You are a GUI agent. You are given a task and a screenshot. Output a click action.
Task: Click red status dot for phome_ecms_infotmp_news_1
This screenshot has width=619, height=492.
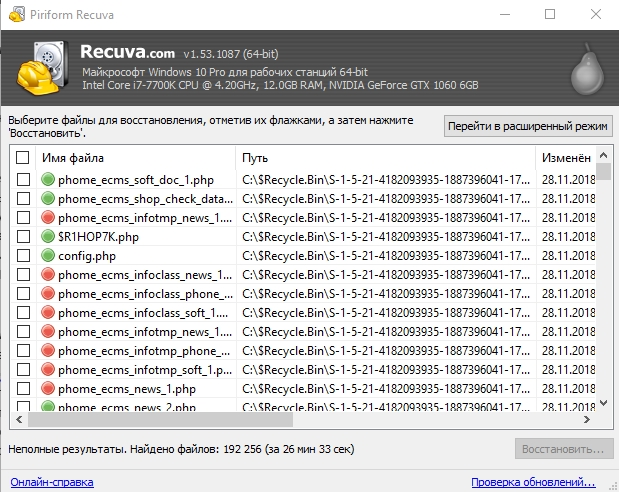(x=47, y=218)
